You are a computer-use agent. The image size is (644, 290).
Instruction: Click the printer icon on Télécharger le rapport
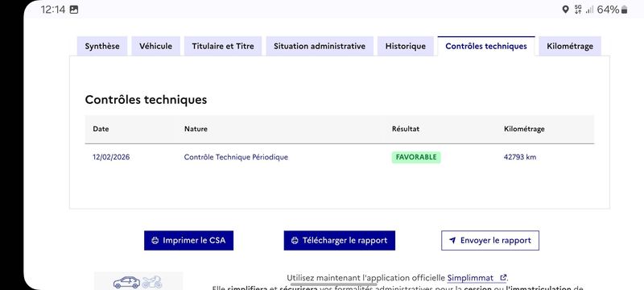pos(295,241)
